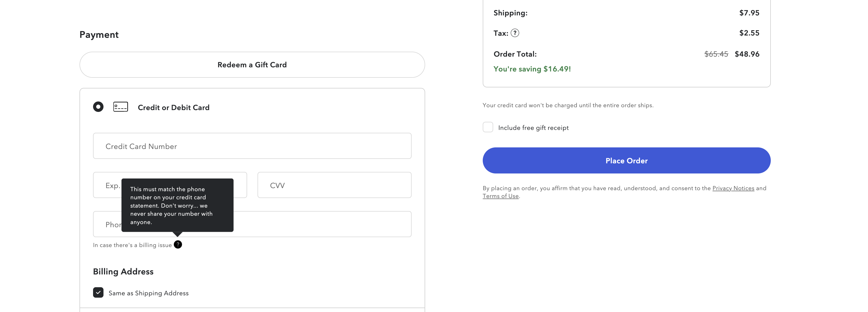
Task: Enable the Include free gift receipt checkbox
Action: (x=488, y=127)
